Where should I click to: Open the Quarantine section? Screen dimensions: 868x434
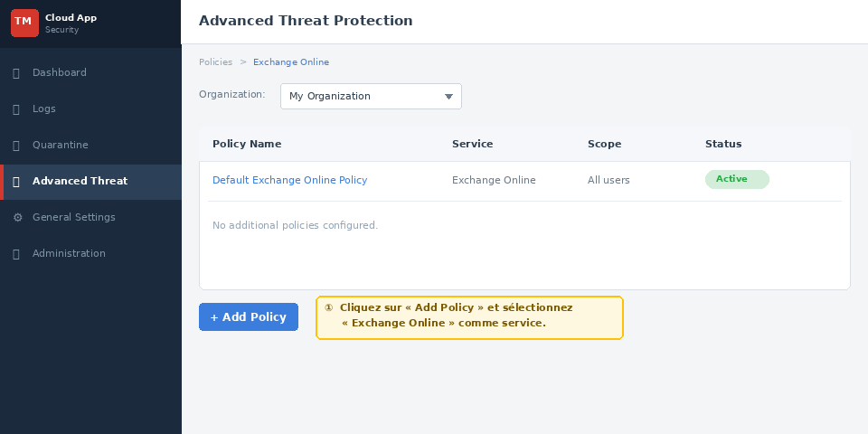[x=90, y=145]
